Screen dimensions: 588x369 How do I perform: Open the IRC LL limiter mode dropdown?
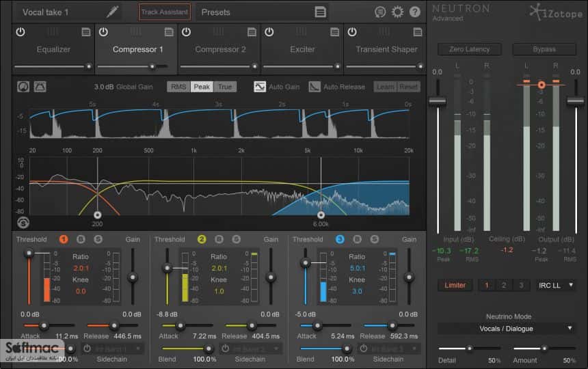click(x=556, y=285)
